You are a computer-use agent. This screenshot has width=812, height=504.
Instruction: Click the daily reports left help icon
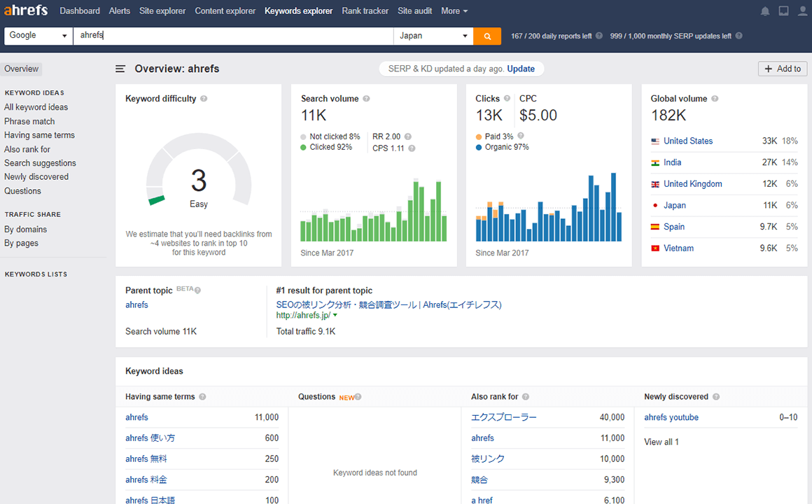click(x=599, y=36)
